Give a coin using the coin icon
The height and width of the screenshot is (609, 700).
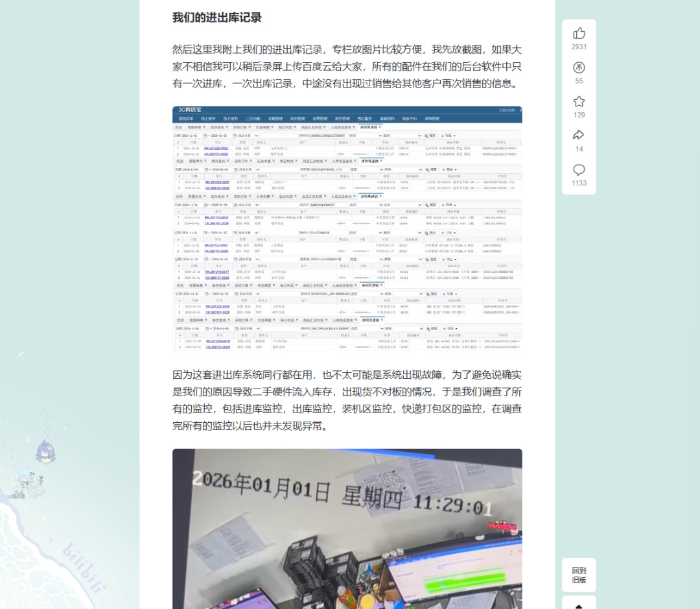pyautogui.click(x=579, y=67)
